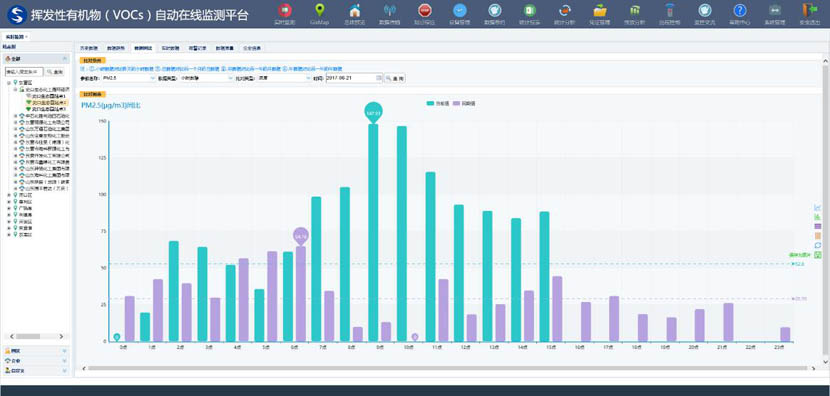The image size is (830, 396).
Task: Click the exit door icon with green arrow
Action: click(x=810, y=10)
